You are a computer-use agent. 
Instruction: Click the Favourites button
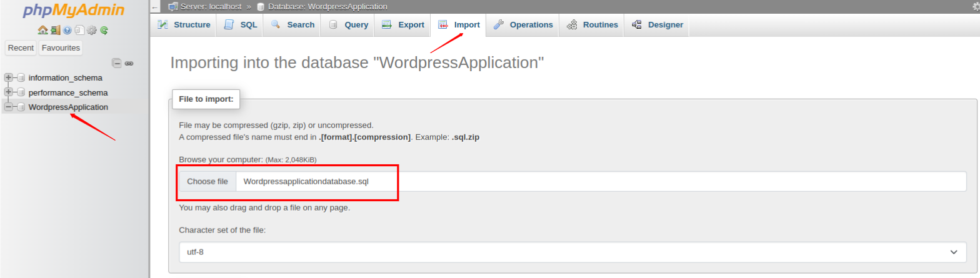tap(61, 48)
